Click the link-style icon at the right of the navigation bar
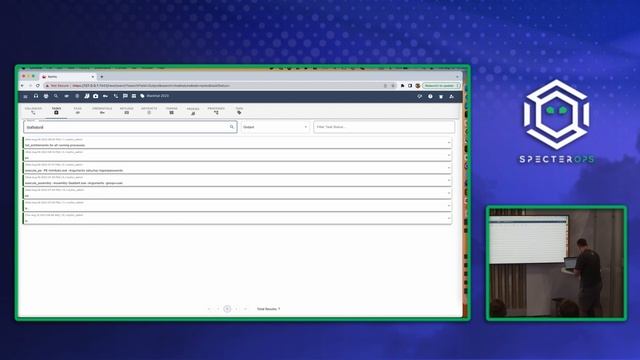 (420, 97)
